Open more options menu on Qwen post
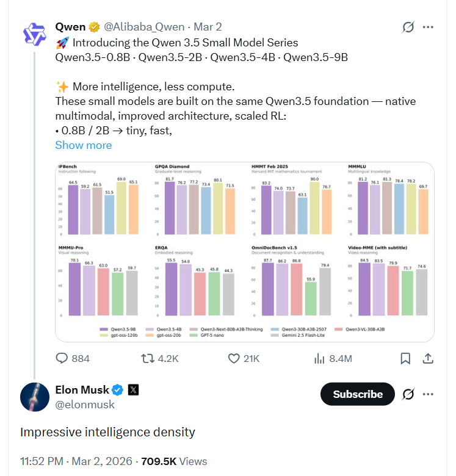The width and height of the screenshot is (456, 476). point(429,27)
